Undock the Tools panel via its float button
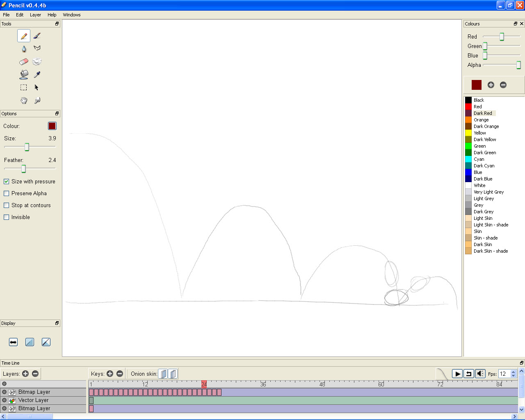The image size is (525, 420). tap(56, 24)
